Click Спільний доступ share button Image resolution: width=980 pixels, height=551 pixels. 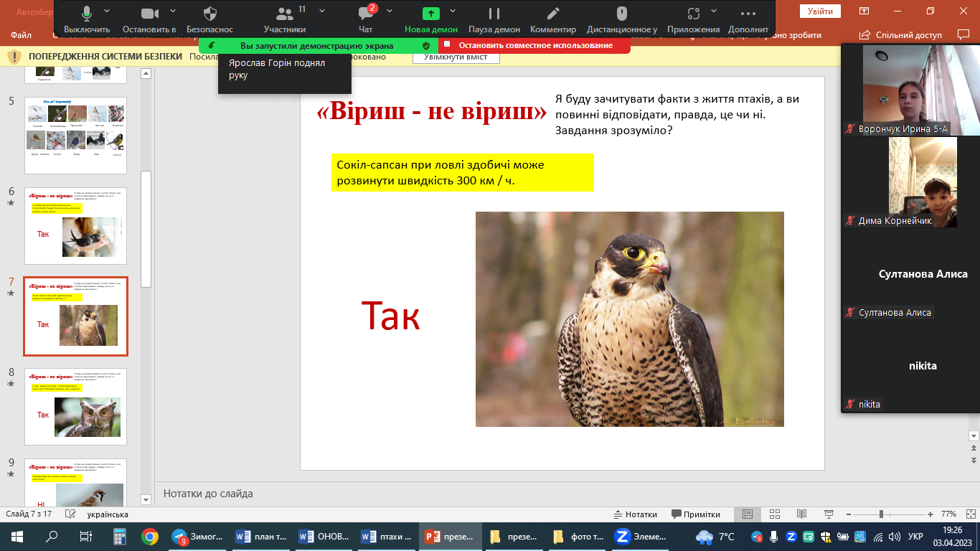click(900, 34)
